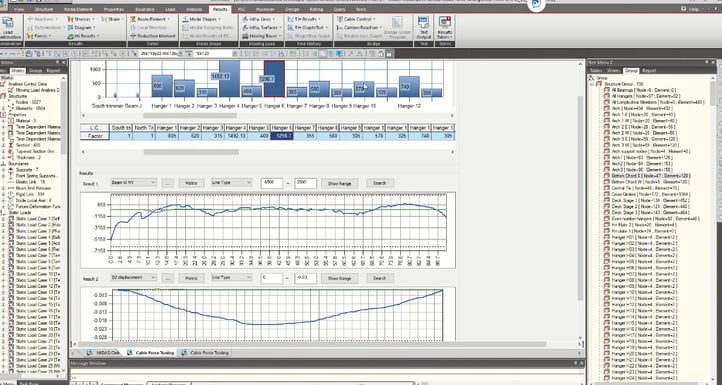Screen dimensions: 722x385
Task: Select Bottom Chord E group row
Action: click(x=651, y=176)
